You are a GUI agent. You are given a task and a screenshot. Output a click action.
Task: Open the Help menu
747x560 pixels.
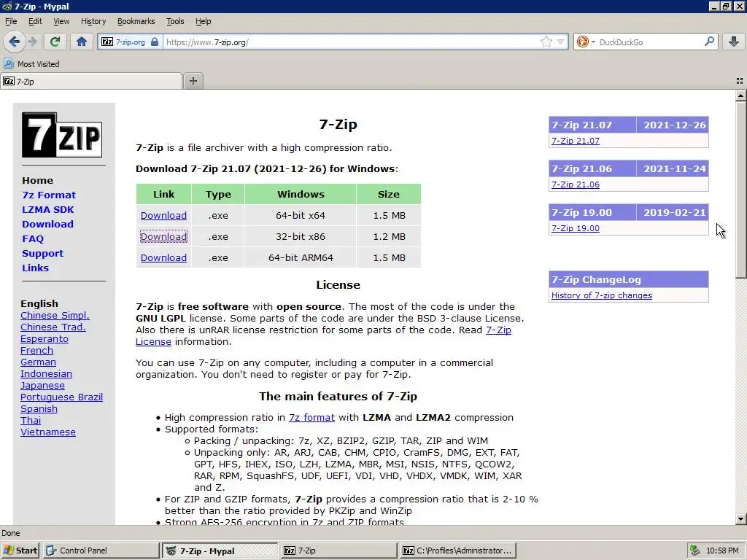tap(203, 21)
